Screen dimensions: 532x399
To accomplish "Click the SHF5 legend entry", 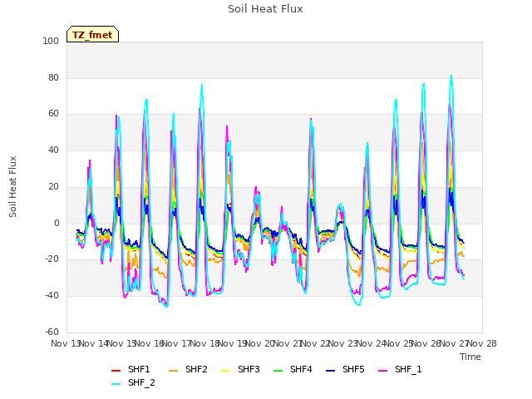I will point(345,369).
